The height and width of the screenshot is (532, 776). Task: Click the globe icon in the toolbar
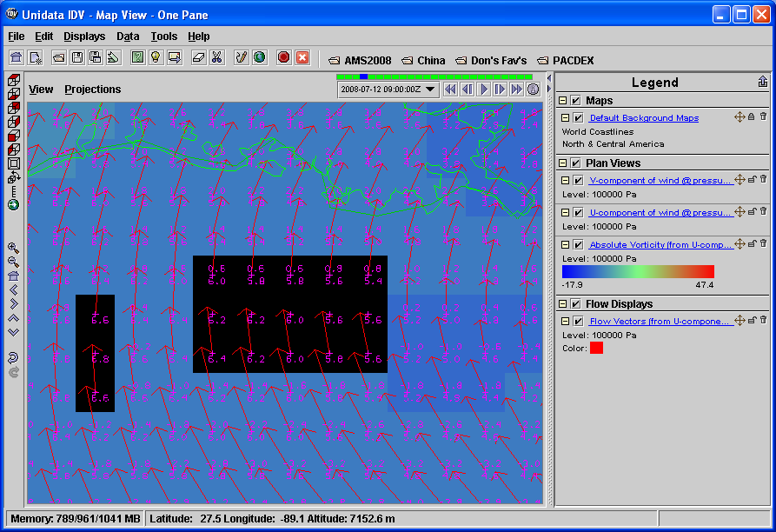click(x=260, y=57)
